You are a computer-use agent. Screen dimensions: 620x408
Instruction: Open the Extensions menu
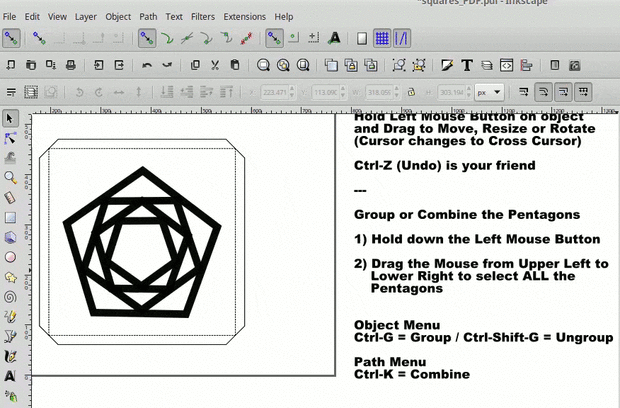tap(244, 17)
